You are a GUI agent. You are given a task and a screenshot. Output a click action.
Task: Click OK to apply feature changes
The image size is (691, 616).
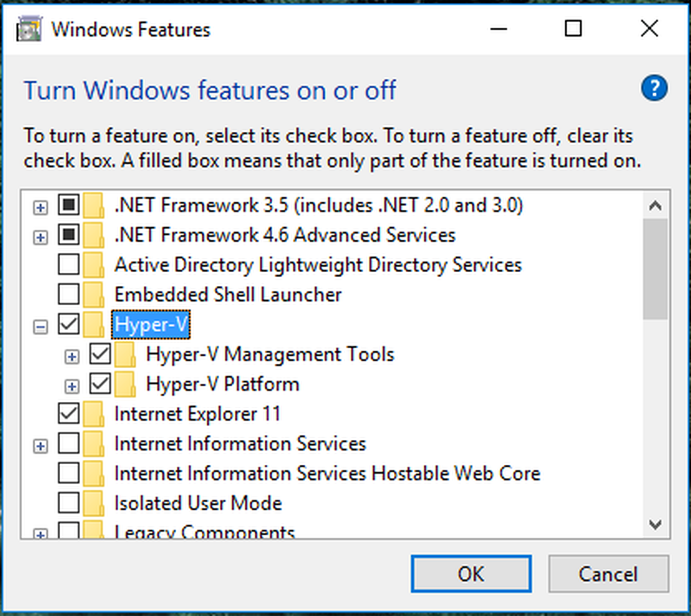click(x=471, y=574)
